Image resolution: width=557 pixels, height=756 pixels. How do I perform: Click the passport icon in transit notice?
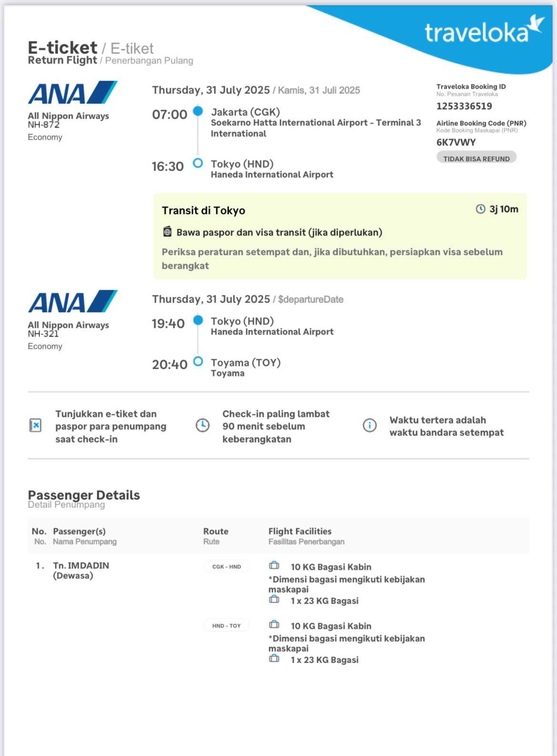pyautogui.click(x=167, y=232)
